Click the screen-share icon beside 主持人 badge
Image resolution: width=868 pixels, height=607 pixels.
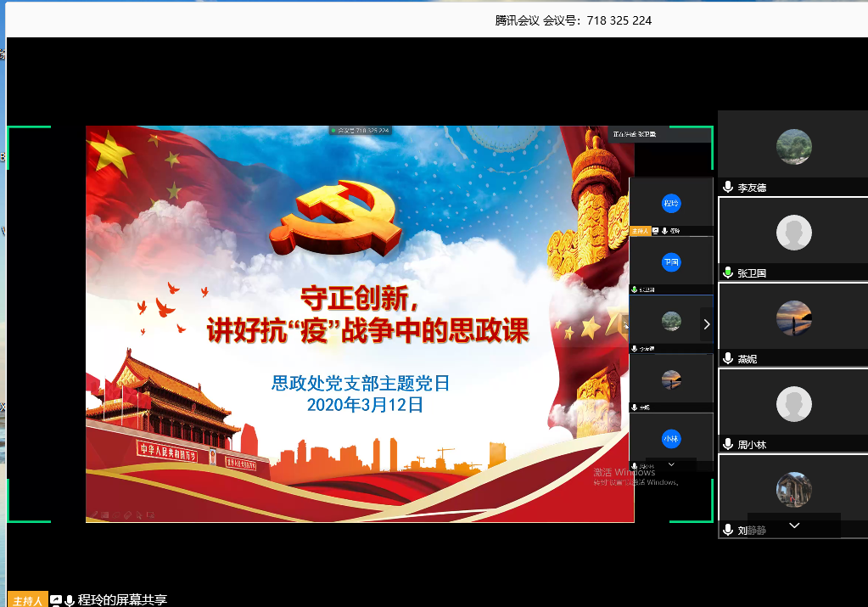pos(56,600)
